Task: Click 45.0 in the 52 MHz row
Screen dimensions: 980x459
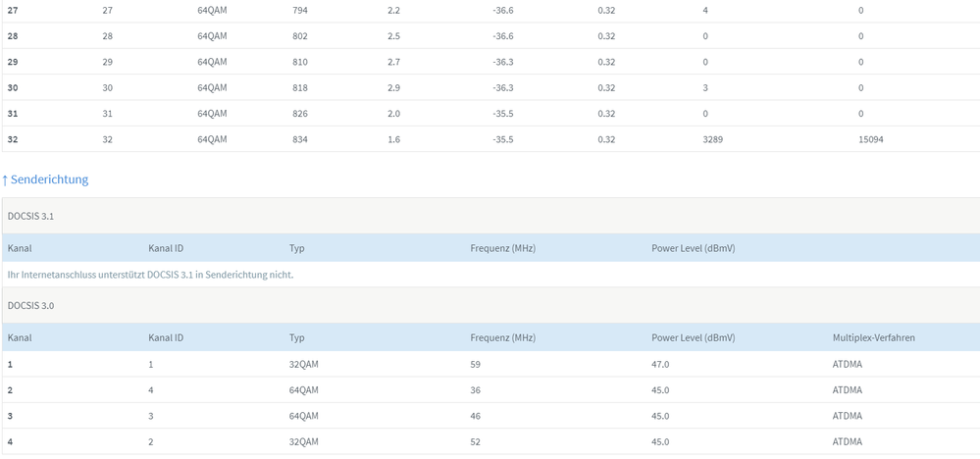Action: coord(660,442)
